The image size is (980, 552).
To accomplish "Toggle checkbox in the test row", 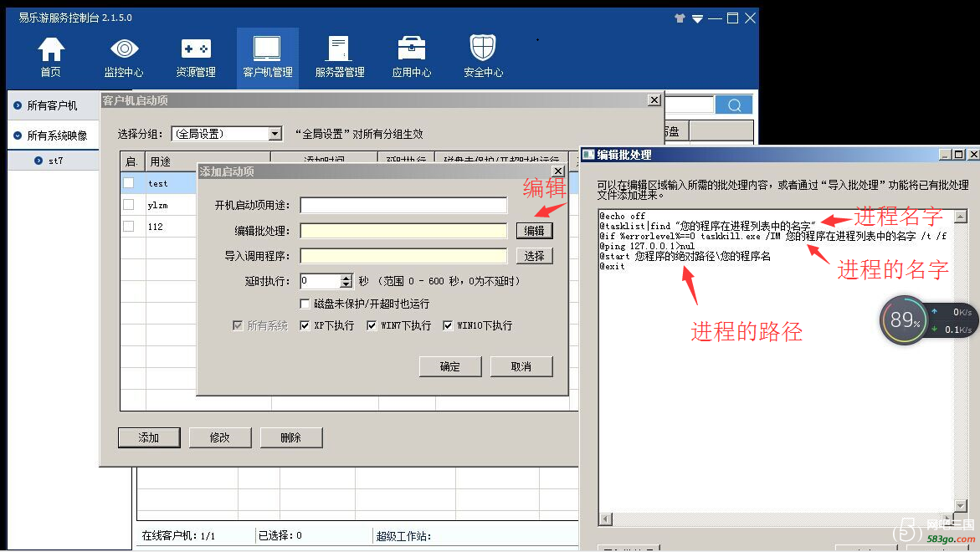I will (129, 183).
